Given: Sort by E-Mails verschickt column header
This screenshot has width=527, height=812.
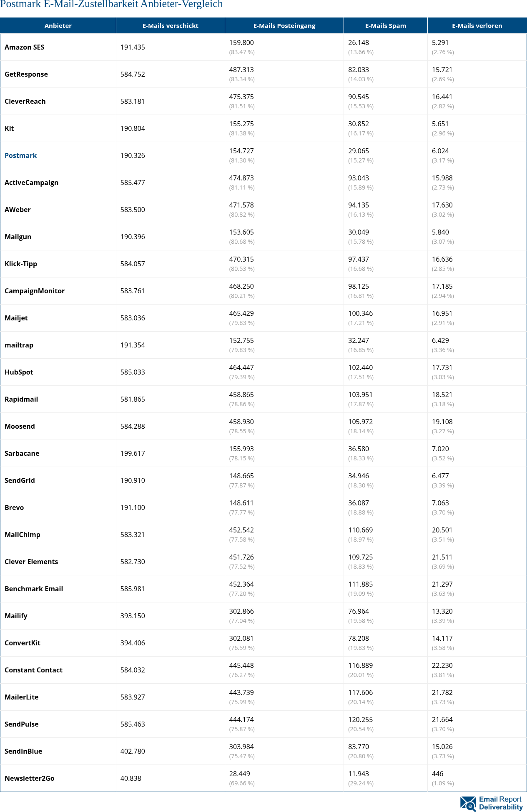Looking at the screenshot, I should coord(170,26).
